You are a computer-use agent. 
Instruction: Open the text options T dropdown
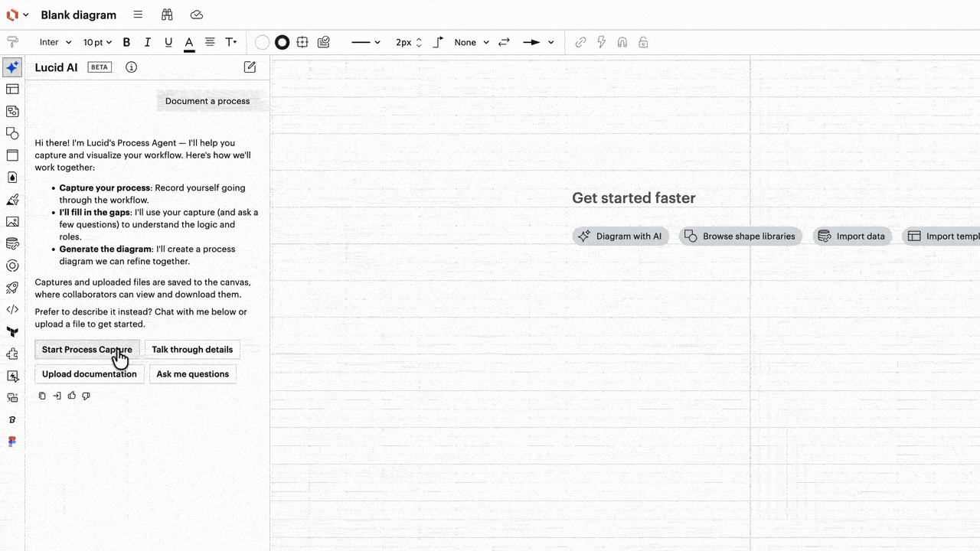click(x=231, y=43)
